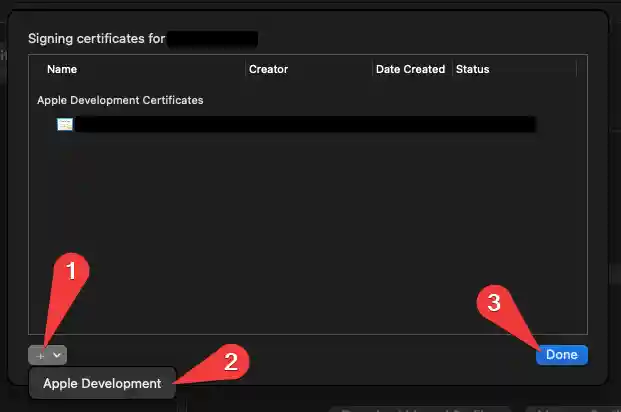Click the plus icon to add certificate
621x412 pixels.
click(x=40, y=356)
